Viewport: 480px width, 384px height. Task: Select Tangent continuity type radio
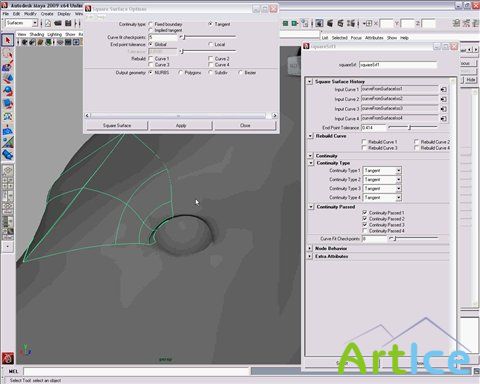coord(210,24)
